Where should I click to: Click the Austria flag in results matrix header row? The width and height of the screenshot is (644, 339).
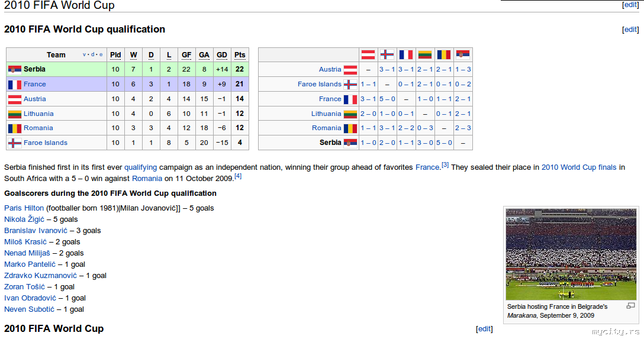368,54
